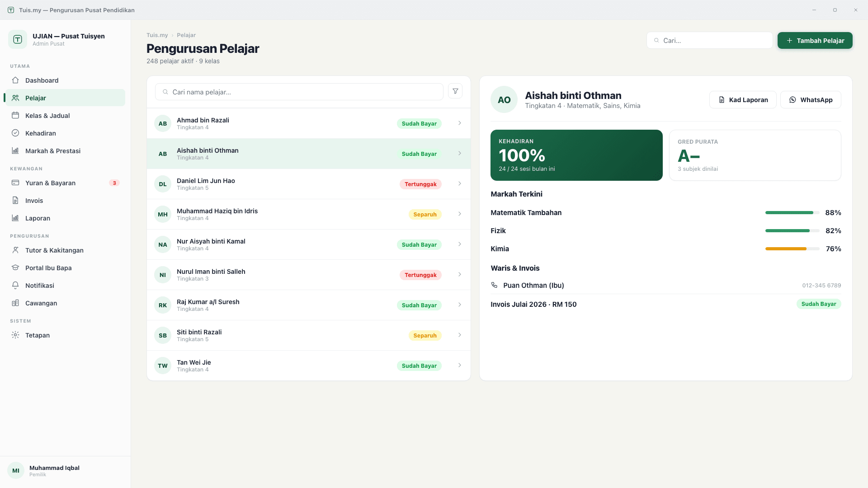868x488 pixels.
Task: Expand Tan Wei Jie row chevron
Action: click(459, 365)
